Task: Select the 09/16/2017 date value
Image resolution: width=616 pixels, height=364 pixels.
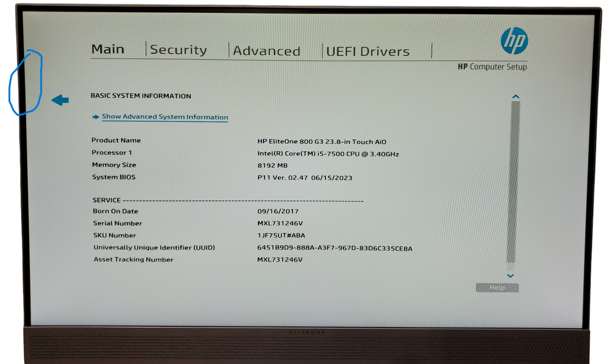Action: [278, 212]
